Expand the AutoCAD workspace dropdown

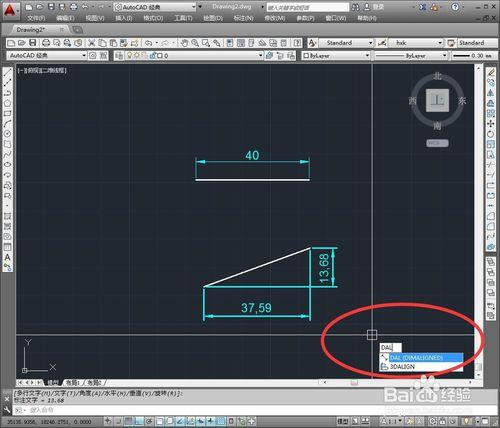47,56
